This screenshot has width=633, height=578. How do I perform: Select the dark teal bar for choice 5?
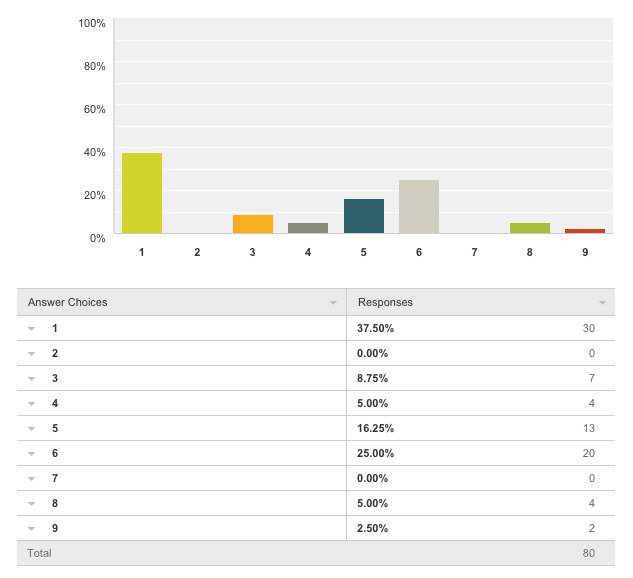point(363,216)
